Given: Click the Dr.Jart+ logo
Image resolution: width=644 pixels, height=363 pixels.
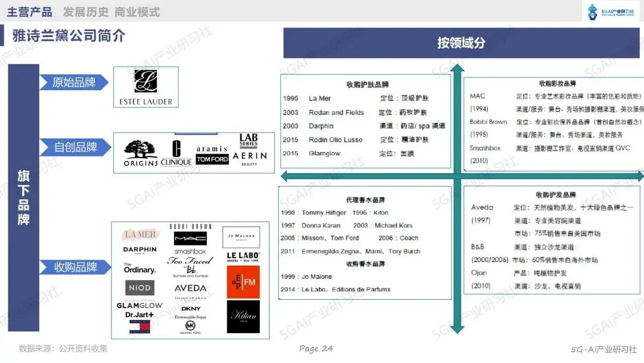Looking at the screenshot, I should (x=140, y=315).
